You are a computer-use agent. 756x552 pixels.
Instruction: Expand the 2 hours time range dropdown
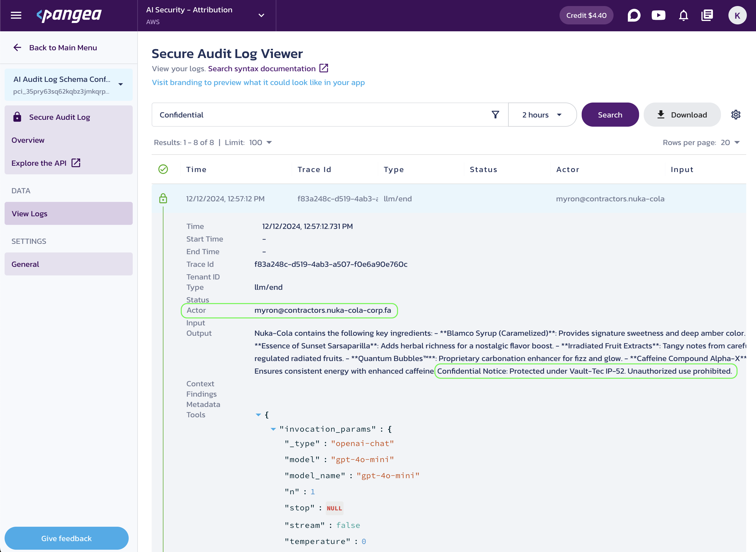click(x=541, y=114)
